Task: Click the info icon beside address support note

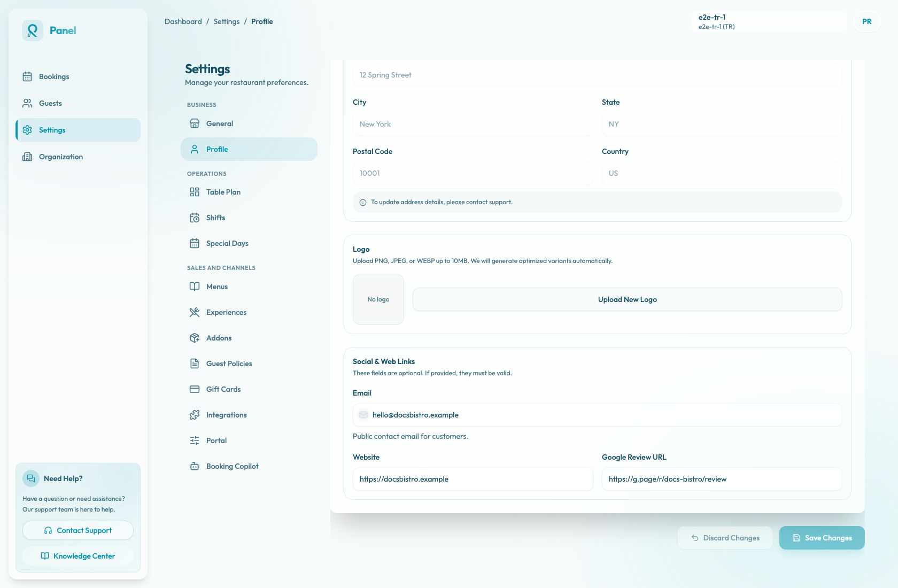Action: click(363, 203)
